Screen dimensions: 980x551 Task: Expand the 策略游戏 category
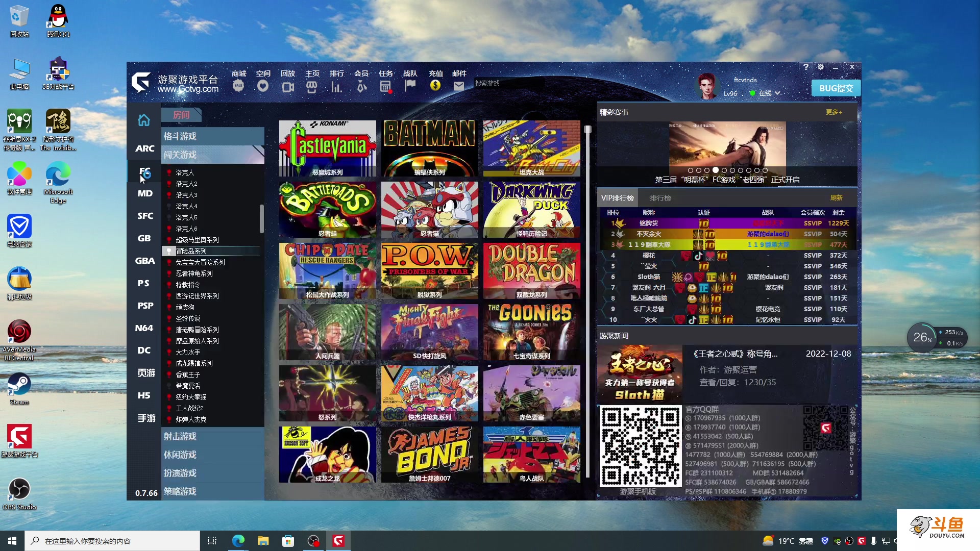coord(213,491)
